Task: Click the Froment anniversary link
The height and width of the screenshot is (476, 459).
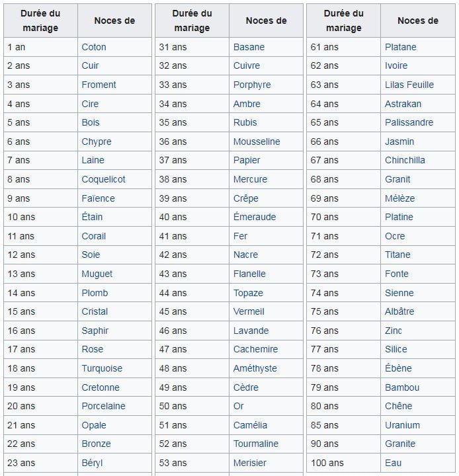Action: 99,85
